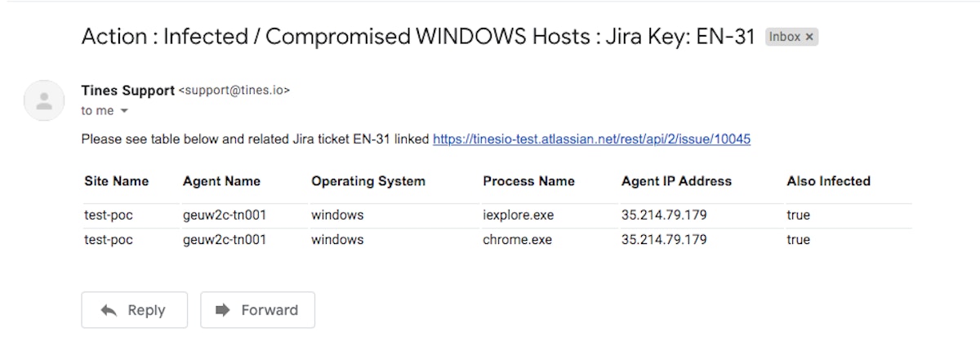Screen dimensions: 980x351
Task: Click the support@tines.io email address
Action: point(234,91)
